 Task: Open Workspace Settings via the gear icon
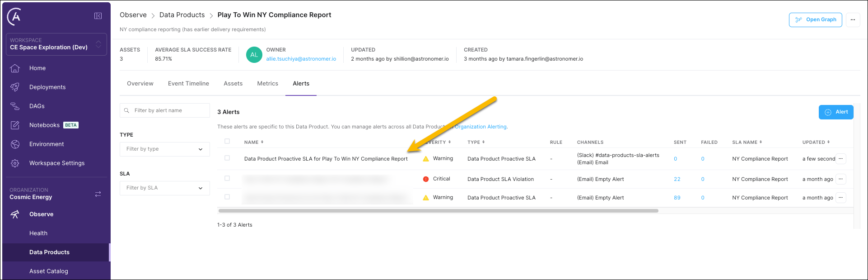(x=15, y=163)
